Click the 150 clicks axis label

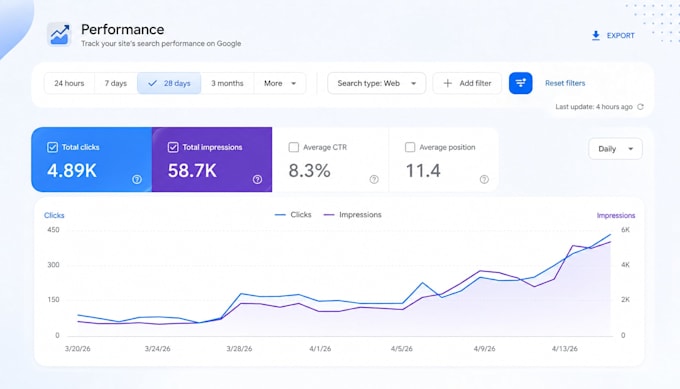pos(53,300)
